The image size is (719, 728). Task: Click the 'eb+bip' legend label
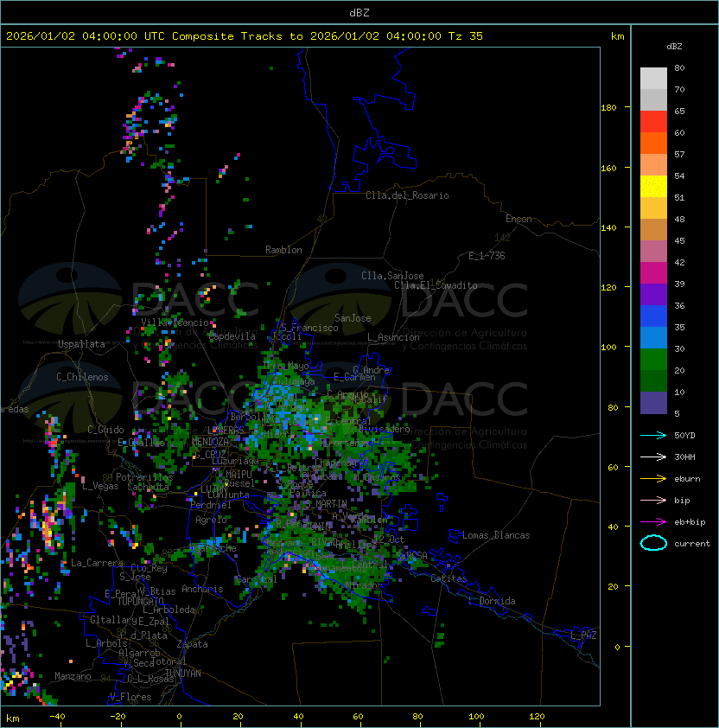pos(690,522)
